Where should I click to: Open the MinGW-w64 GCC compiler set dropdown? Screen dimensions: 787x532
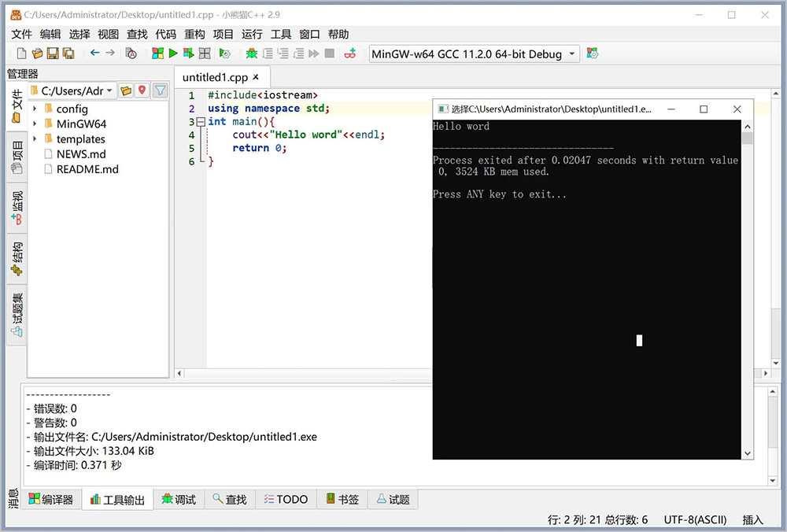point(571,54)
